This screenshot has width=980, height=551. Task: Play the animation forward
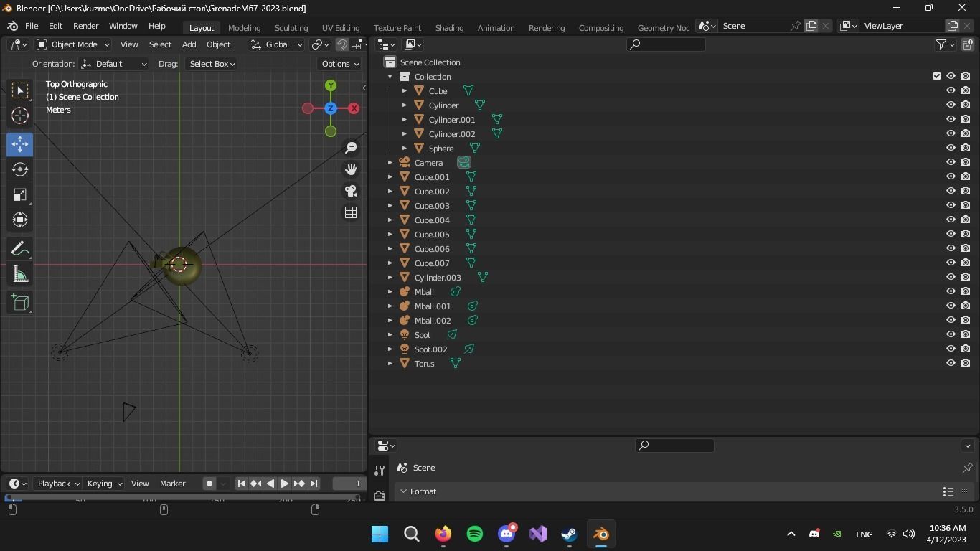click(x=285, y=484)
